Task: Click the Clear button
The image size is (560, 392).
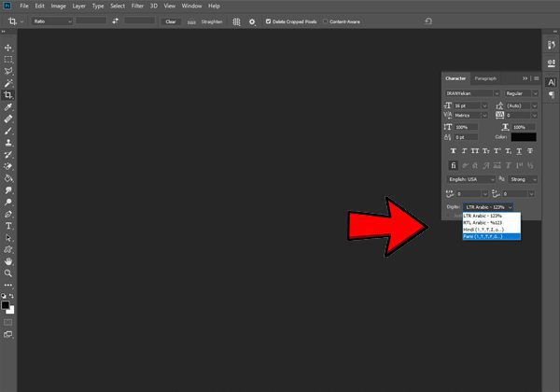Action: pyautogui.click(x=171, y=21)
